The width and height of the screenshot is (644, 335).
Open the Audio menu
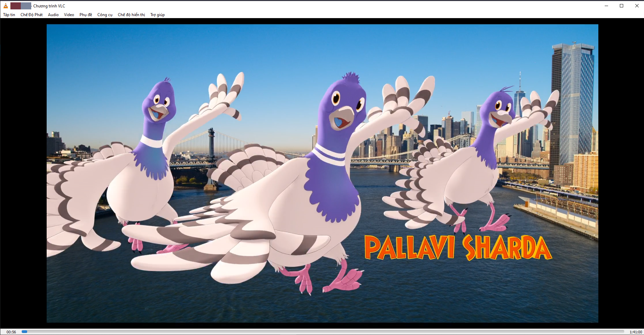[x=53, y=15]
